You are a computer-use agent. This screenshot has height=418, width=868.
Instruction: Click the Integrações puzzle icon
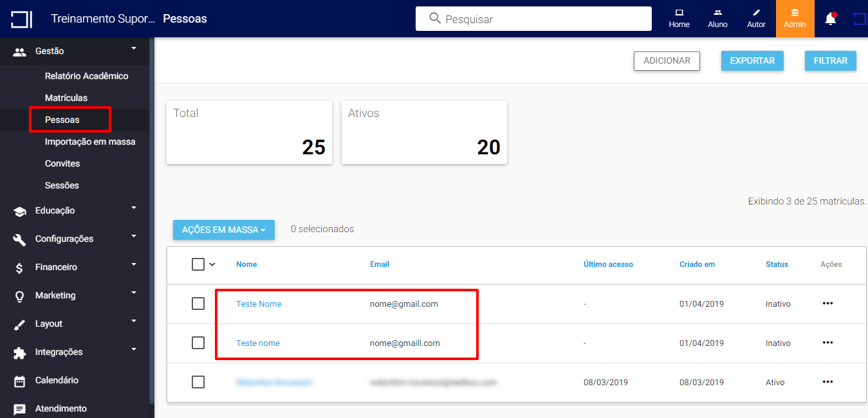19,352
